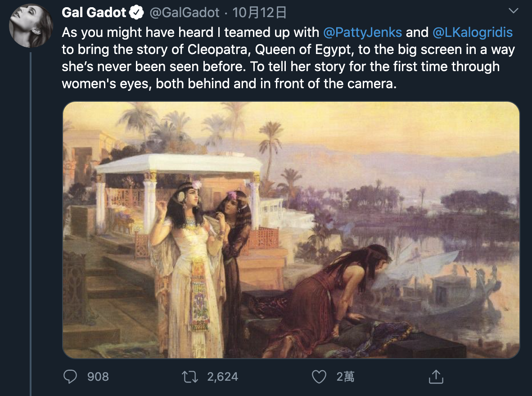Click the 2萬 likes count

345,376
